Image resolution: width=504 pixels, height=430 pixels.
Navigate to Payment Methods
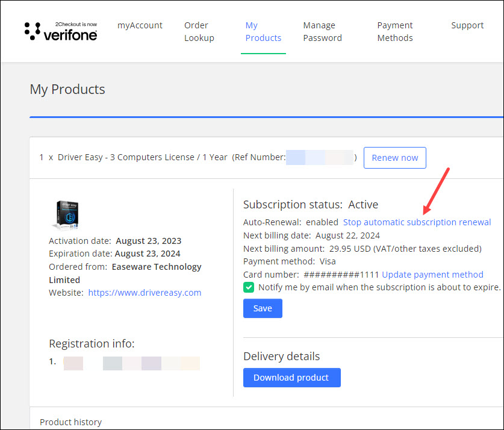coord(395,31)
